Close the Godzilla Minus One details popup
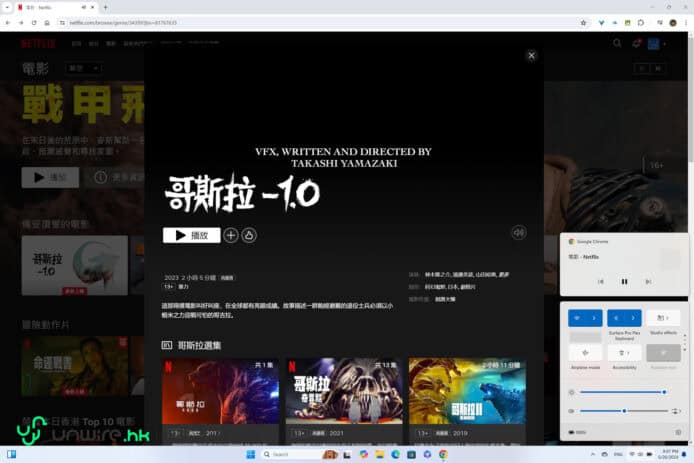This screenshot has height=463, width=694. coord(531,56)
